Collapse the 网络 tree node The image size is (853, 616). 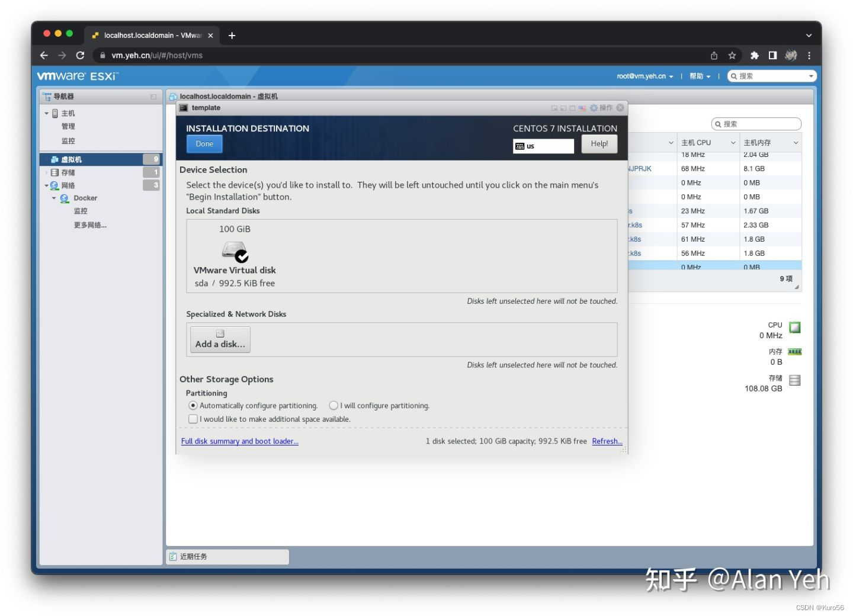(47, 185)
